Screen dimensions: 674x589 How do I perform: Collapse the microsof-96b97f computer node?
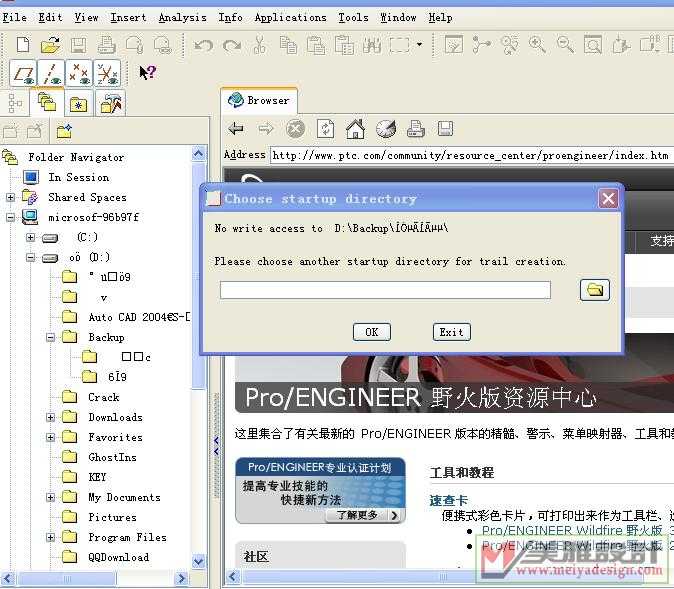10,218
